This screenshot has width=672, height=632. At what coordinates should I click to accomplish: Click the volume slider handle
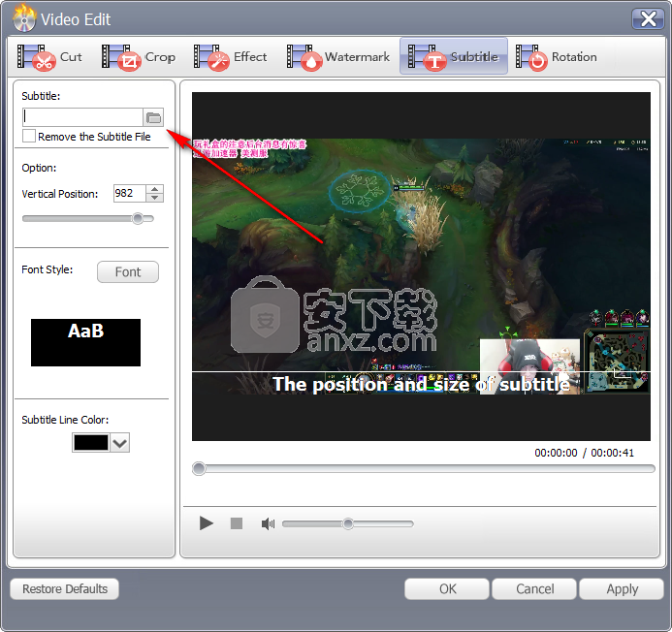pyautogui.click(x=348, y=523)
